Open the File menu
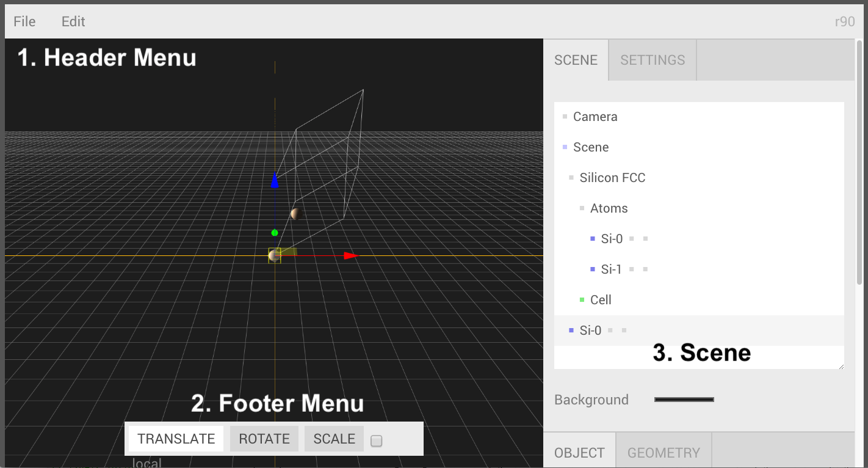Screen dimensions: 868x468 (24, 21)
